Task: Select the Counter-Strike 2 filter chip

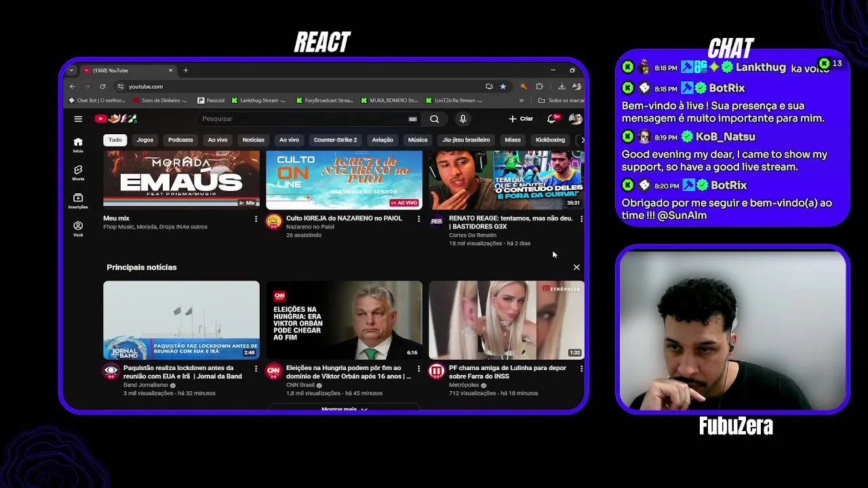Action: (x=335, y=140)
